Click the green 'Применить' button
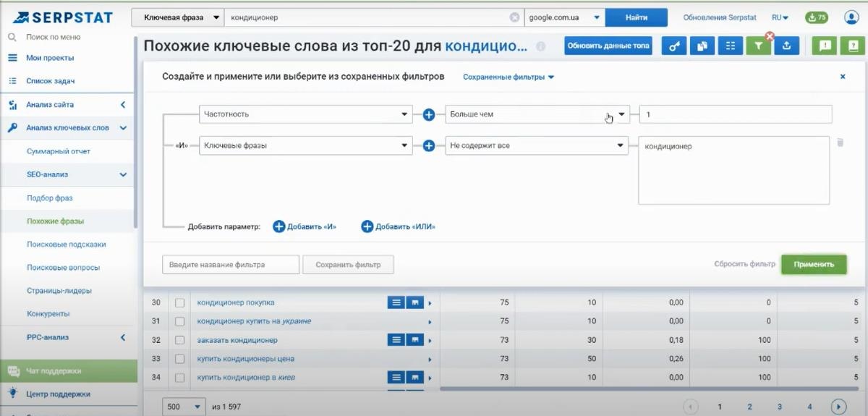This screenshot has height=416, width=868. coord(814,264)
